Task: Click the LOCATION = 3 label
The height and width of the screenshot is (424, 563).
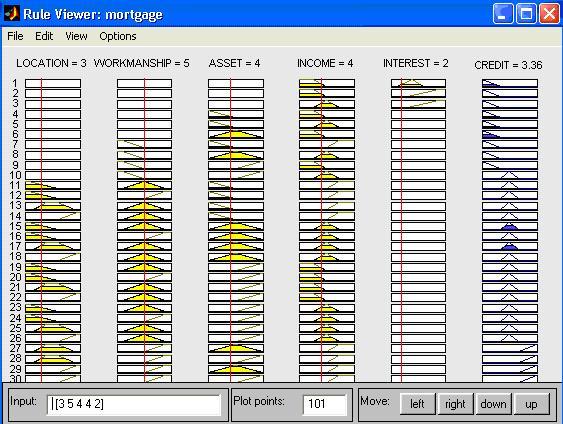Action: point(51,63)
